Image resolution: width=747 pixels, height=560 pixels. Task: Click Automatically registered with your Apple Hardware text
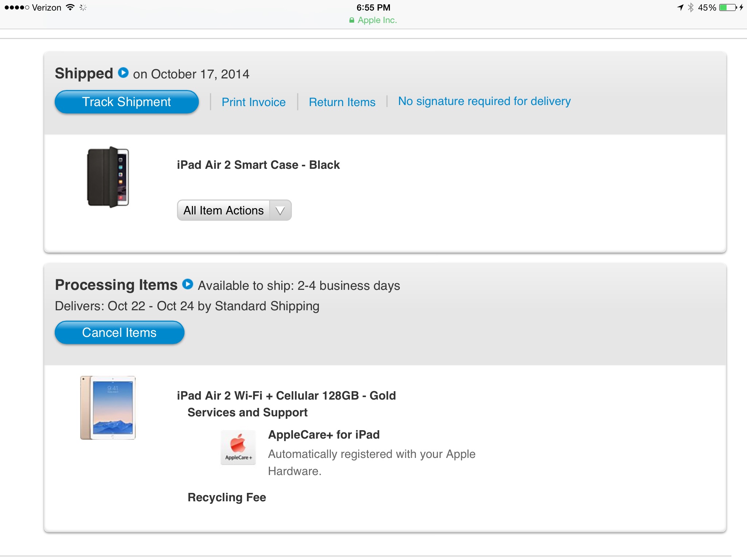tap(372, 463)
